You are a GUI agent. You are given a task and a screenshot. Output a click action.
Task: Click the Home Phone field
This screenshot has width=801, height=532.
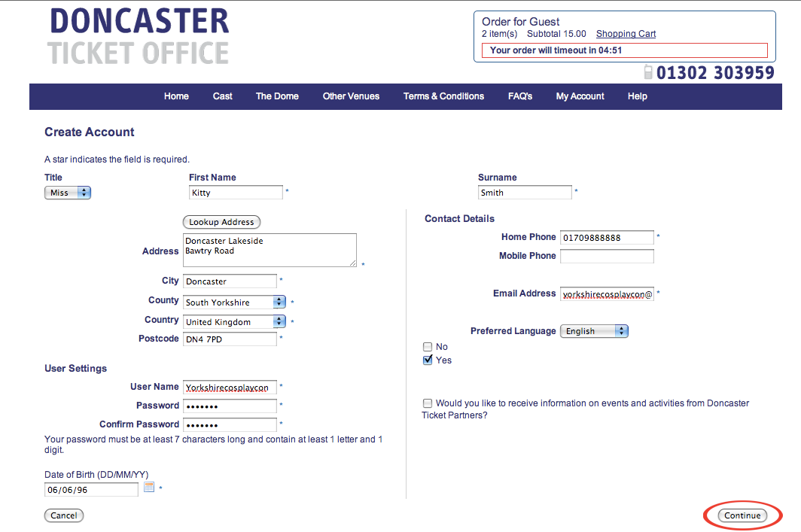pos(607,238)
